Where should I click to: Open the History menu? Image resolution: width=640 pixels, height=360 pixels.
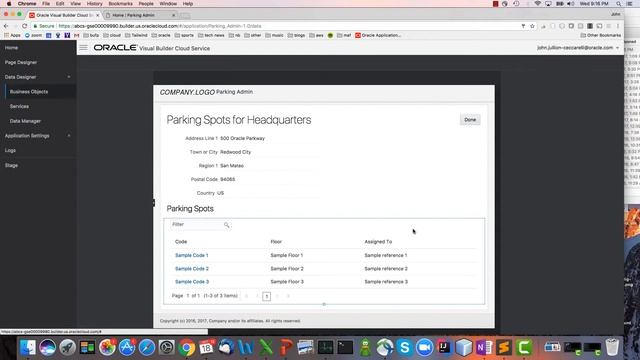click(94, 4)
